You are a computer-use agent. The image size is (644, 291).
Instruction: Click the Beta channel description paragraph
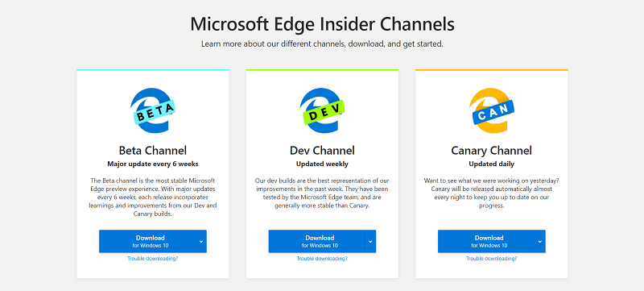(x=153, y=197)
